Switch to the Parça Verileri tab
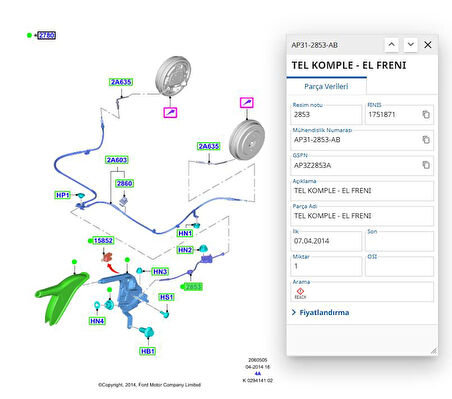The height and width of the screenshot is (399, 452). tap(326, 86)
